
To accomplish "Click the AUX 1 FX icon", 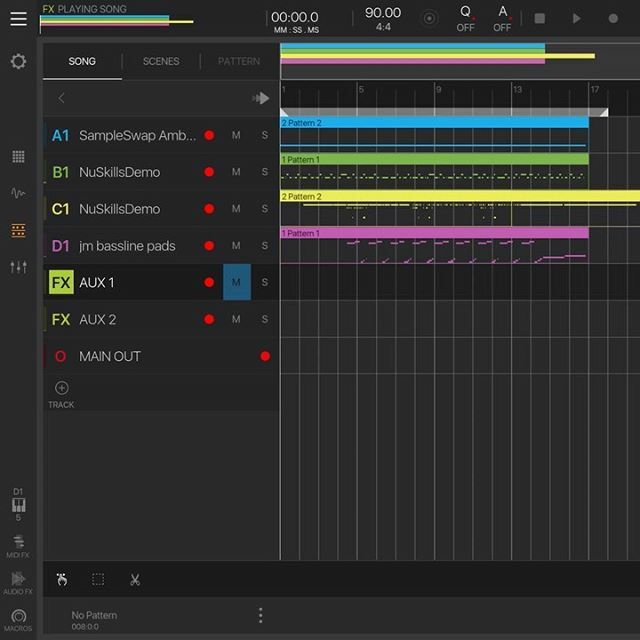I will pos(61,282).
